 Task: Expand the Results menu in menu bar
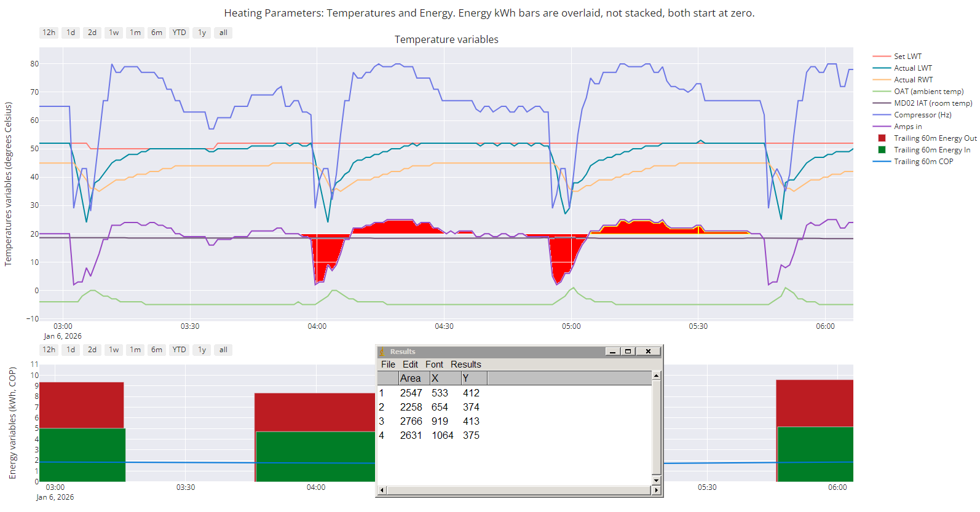pyautogui.click(x=465, y=364)
